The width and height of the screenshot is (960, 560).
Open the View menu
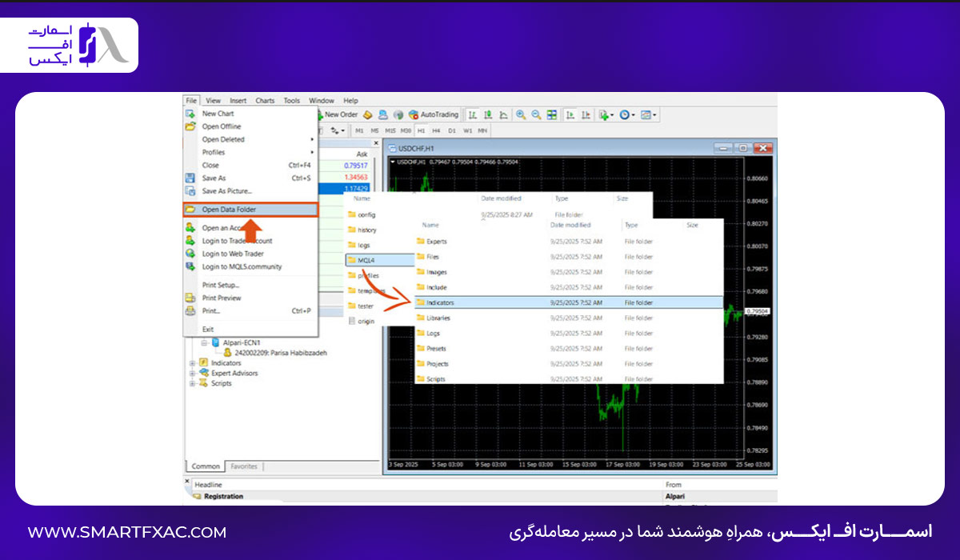(213, 101)
